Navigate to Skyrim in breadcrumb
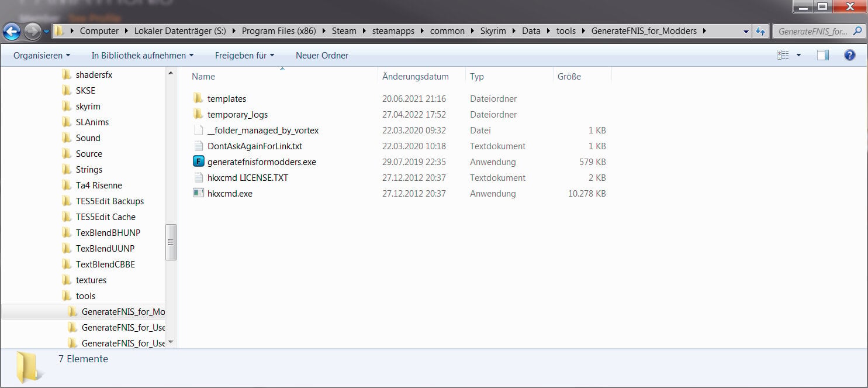The height and width of the screenshot is (388, 868). click(493, 31)
